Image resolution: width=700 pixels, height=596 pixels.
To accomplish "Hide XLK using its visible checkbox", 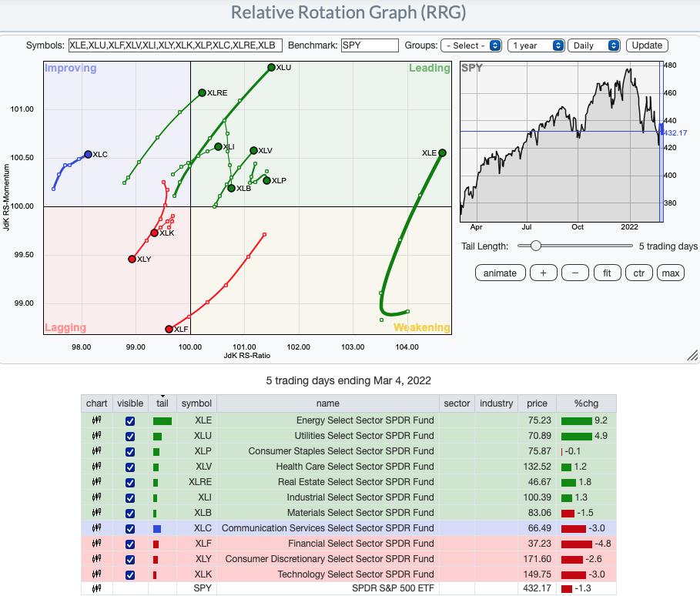I will pyautogui.click(x=129, y=574).
